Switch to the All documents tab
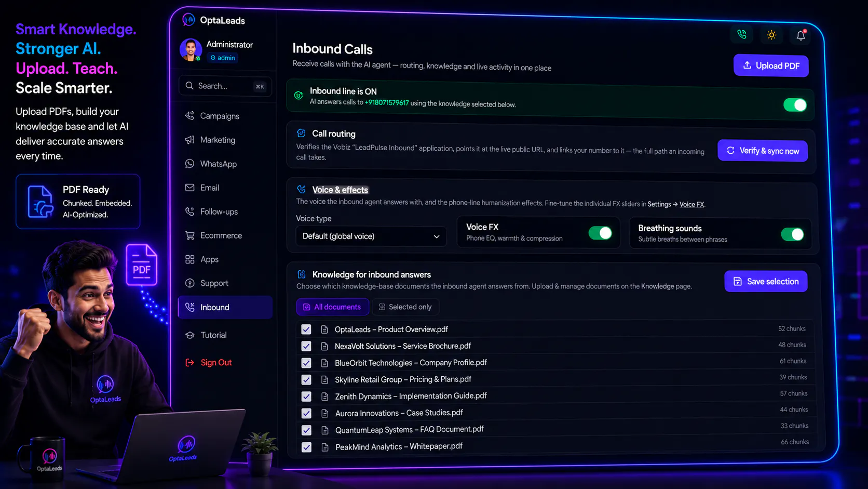Image resolution: width=868 pixels, height=489 pixels. [332, 307]
